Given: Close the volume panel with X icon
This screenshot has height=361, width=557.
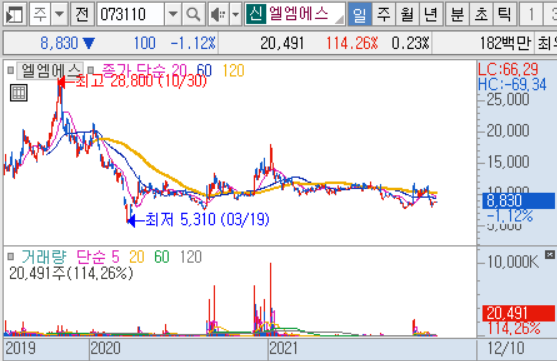Looking at the screenshot, I should 550,254.
